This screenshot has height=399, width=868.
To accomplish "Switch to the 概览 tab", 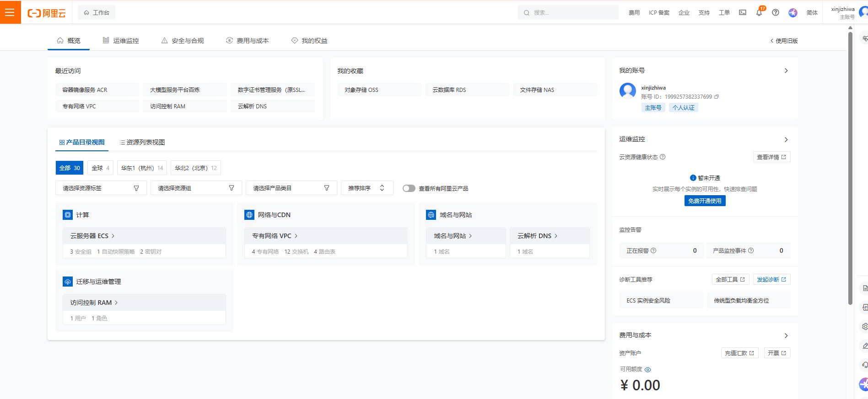I will [x=69, y=41].
